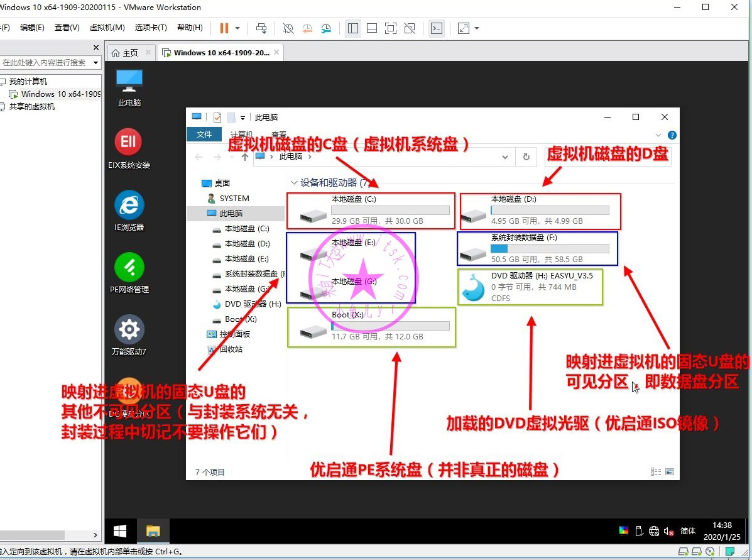Take a snapshot of this virtual machine
Image resolution: width=752 pixels, height=560 pixels.
point(288,28)
